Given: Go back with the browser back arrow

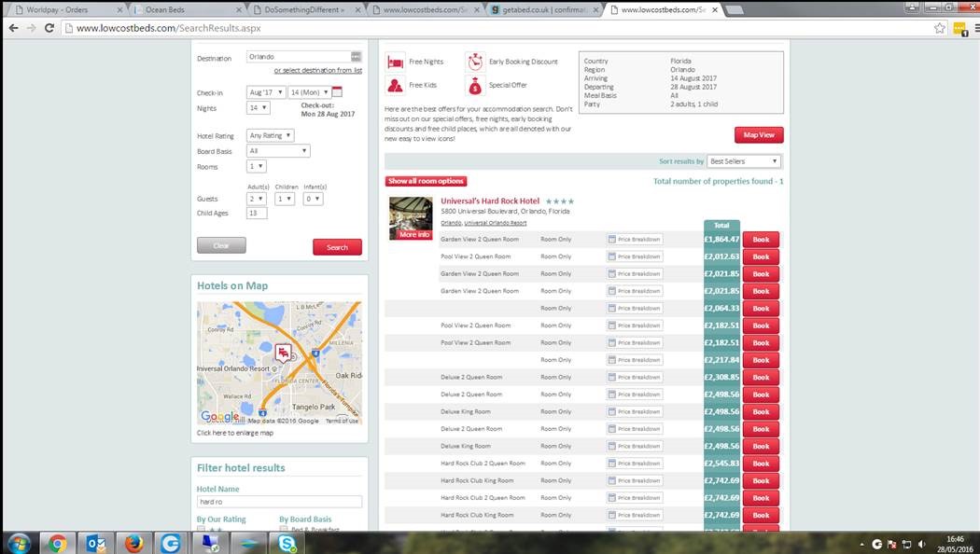Looking at the screenshot, I should tap(13, 28).
